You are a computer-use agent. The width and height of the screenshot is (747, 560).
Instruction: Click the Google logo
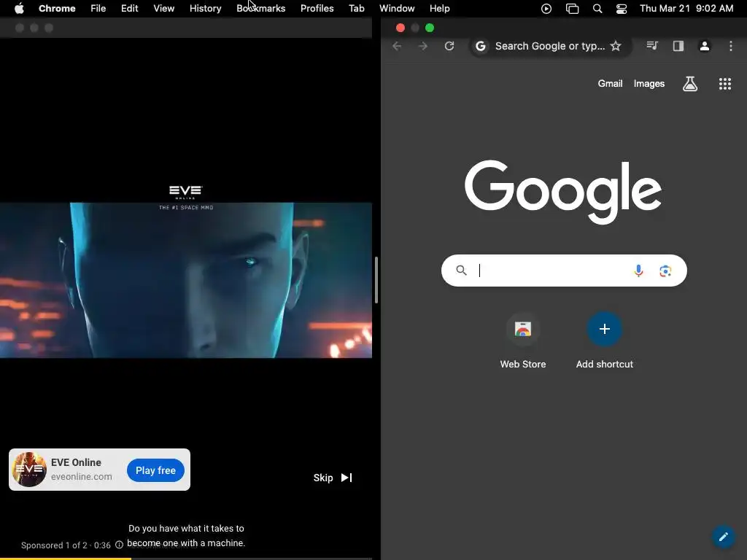tap(563, 192)
